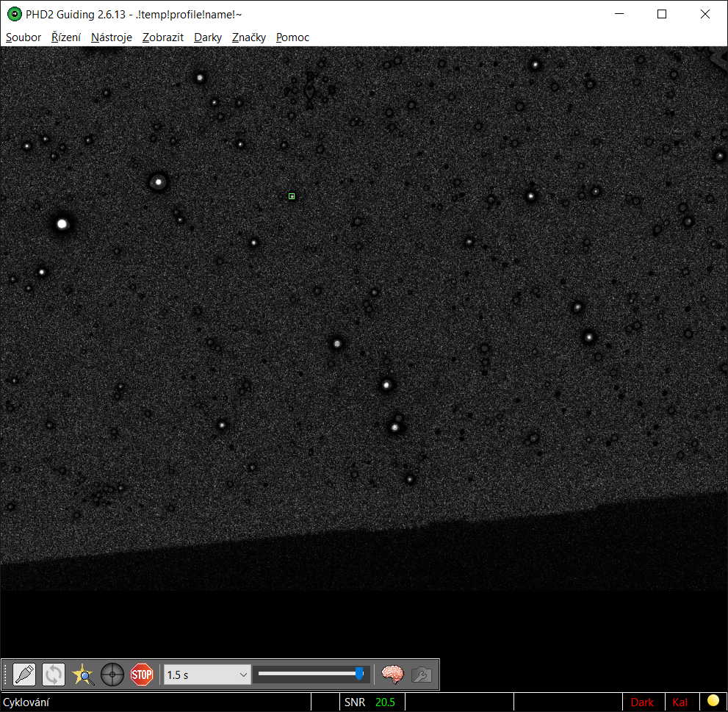Click the gamma stretch slider handle
This screenshot has height=712, width=728.
click(x=359, y=673)
